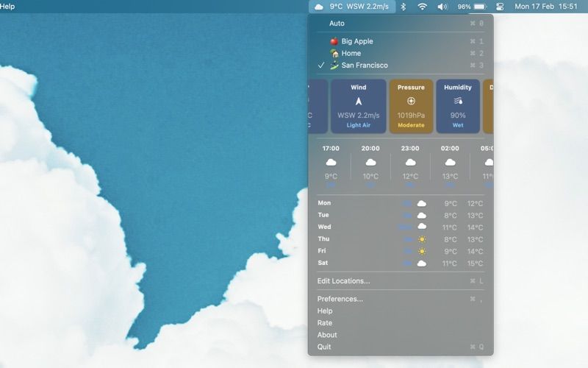Quit the weather app

point(401,347)
